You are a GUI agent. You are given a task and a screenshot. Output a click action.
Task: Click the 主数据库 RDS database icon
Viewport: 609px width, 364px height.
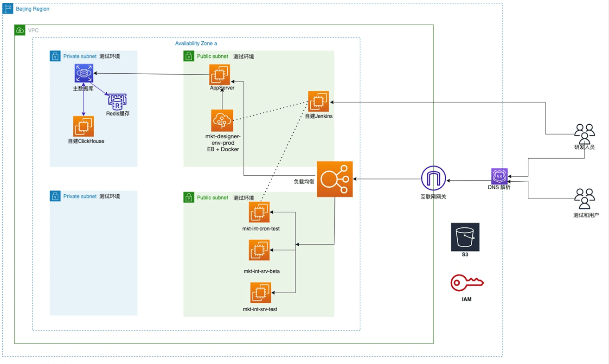click(83, 73)
